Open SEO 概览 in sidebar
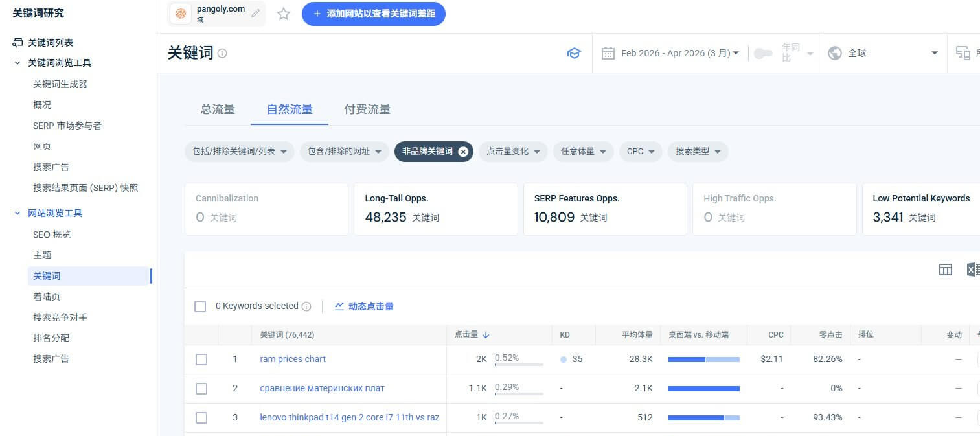Screen dimensions: 980x436 point(52,235)
